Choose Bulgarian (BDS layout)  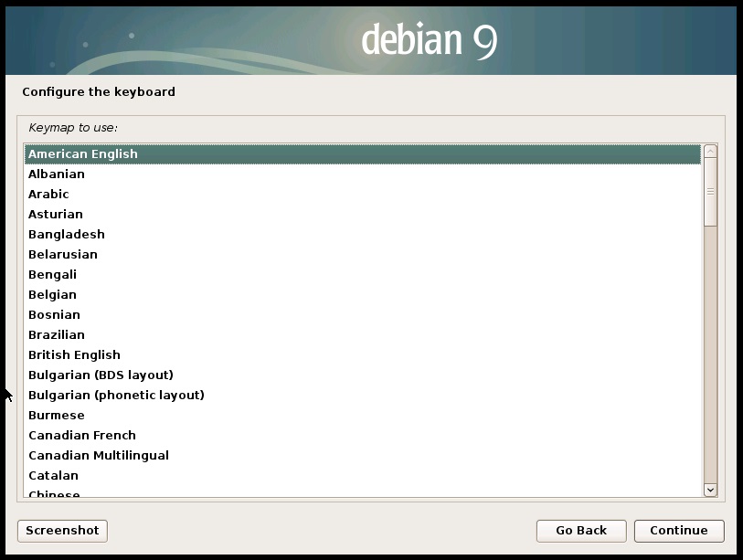(x=101, y=375)
